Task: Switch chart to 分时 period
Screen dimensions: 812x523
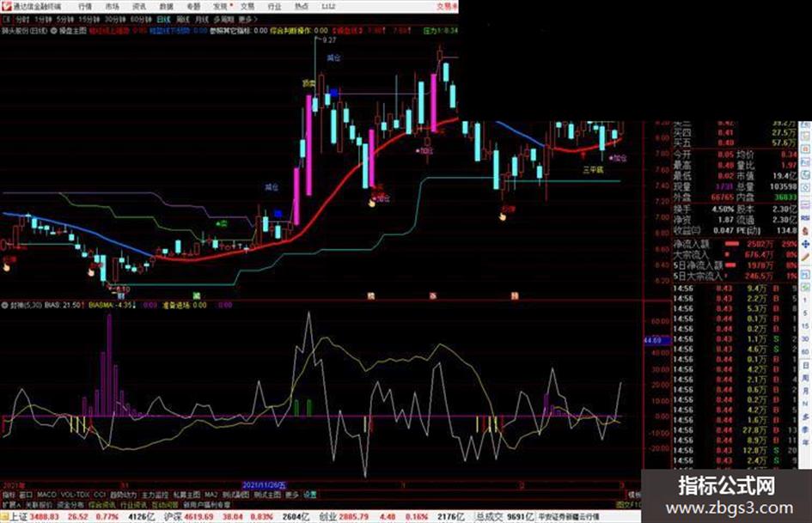Action: pos(22,20)
